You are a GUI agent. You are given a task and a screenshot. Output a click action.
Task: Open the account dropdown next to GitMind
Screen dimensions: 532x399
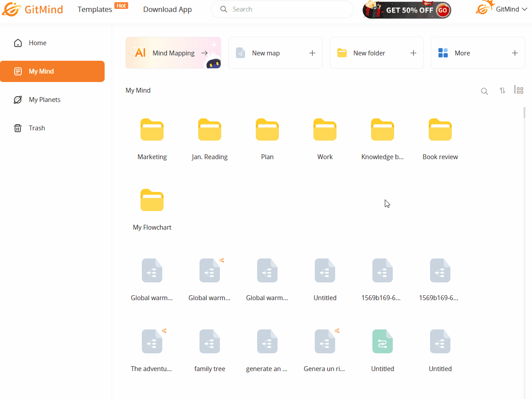[525, 8]
